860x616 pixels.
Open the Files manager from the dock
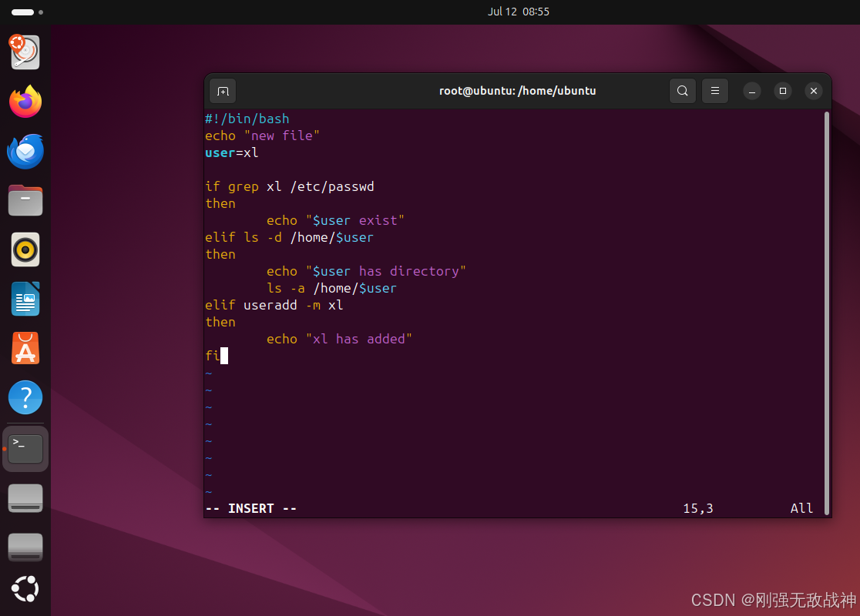(x=25, y=200)
